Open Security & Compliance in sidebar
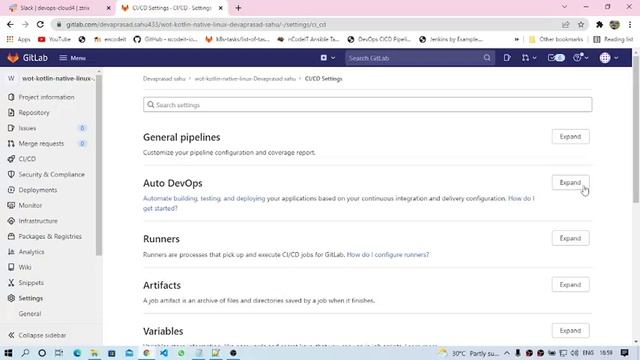 (x=51, y=175)
